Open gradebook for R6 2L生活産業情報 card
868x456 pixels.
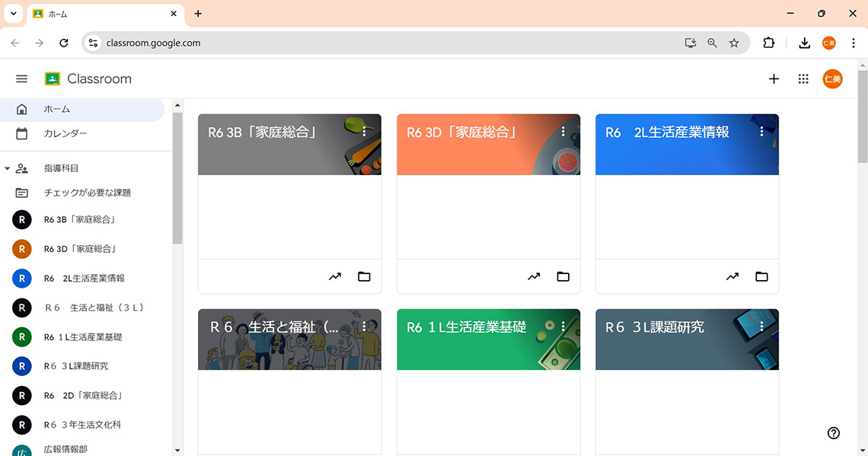[732, 276]
